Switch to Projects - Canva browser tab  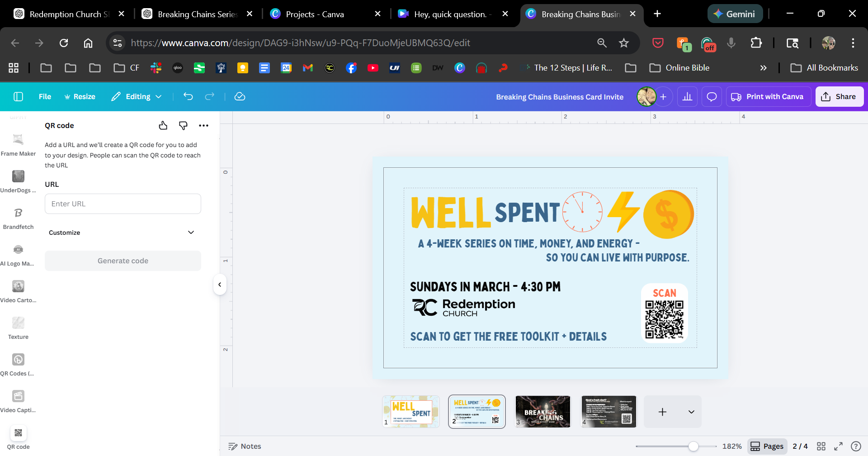[x=315, y=14]
